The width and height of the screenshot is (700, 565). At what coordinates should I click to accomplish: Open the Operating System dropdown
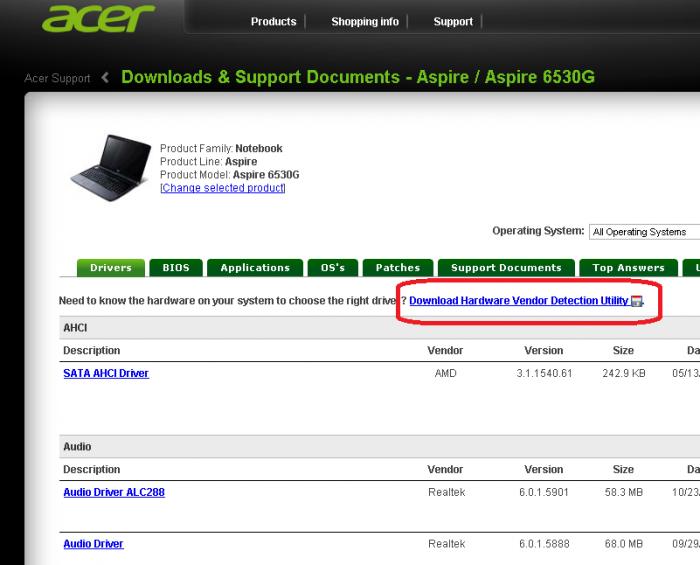point(644,232)
